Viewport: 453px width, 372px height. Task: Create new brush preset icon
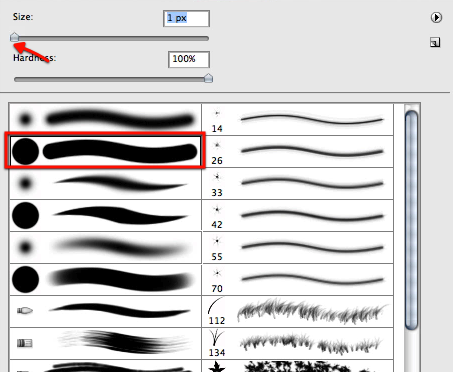click(435, 42)
